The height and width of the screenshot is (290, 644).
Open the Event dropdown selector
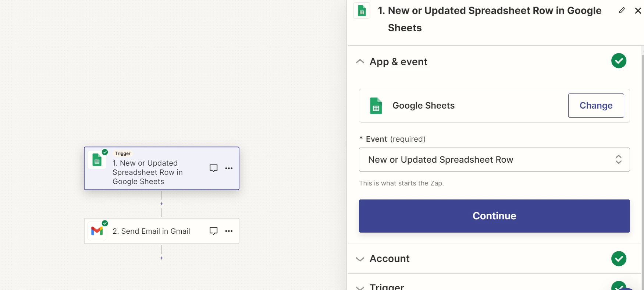click(494, 159)
